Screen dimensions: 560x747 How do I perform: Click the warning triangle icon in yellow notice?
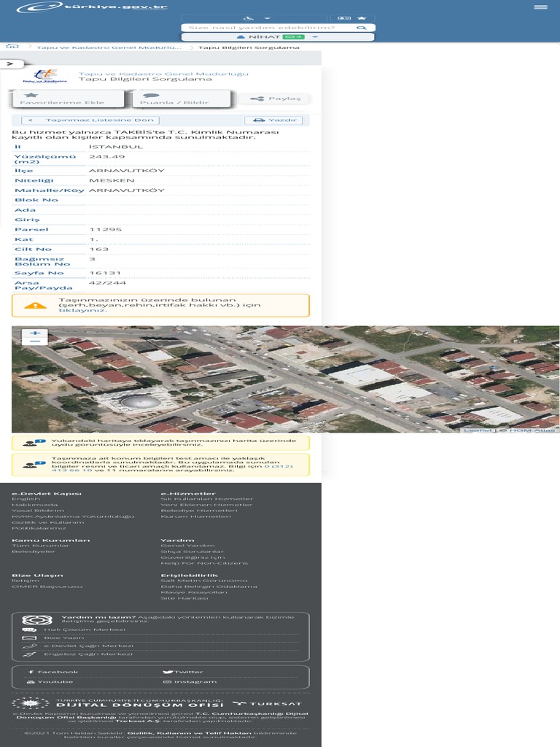pos(35,306)
